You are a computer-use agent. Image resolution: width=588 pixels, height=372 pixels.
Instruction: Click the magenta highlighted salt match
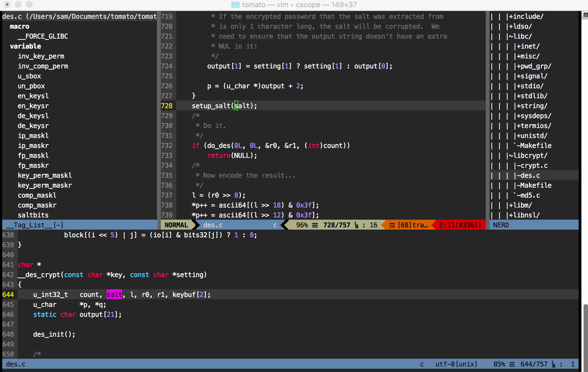pos(114,295)
